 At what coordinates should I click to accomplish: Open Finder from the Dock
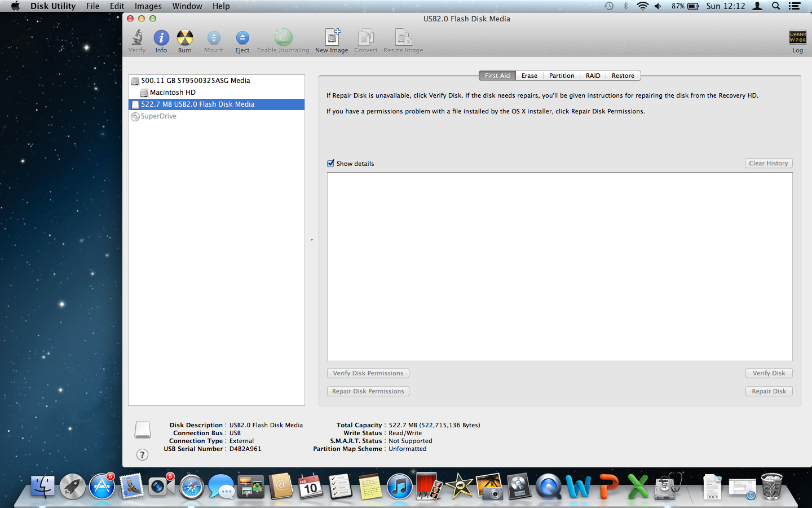coord(43,487)
